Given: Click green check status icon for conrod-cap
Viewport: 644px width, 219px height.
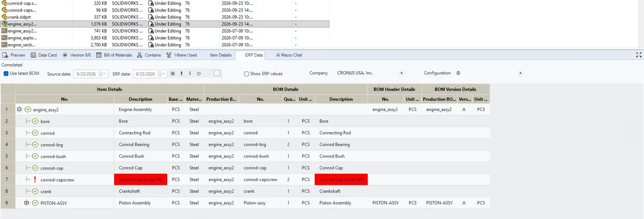Looking at the screenshot, I should [x=35, y=168].
